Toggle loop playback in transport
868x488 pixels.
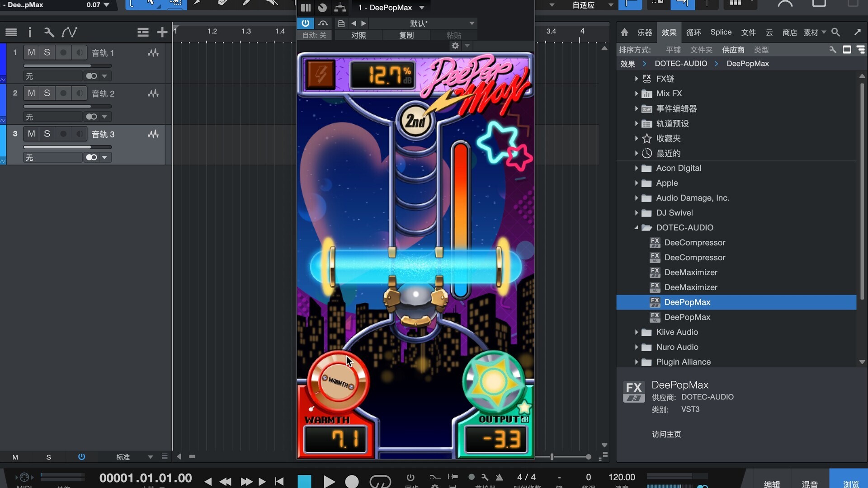click(x=380, y=482)
